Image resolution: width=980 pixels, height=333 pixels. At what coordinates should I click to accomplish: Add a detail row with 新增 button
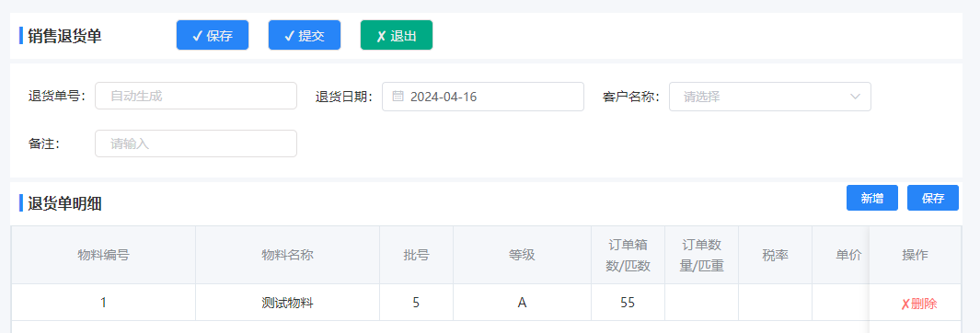[x=871, y=198]
